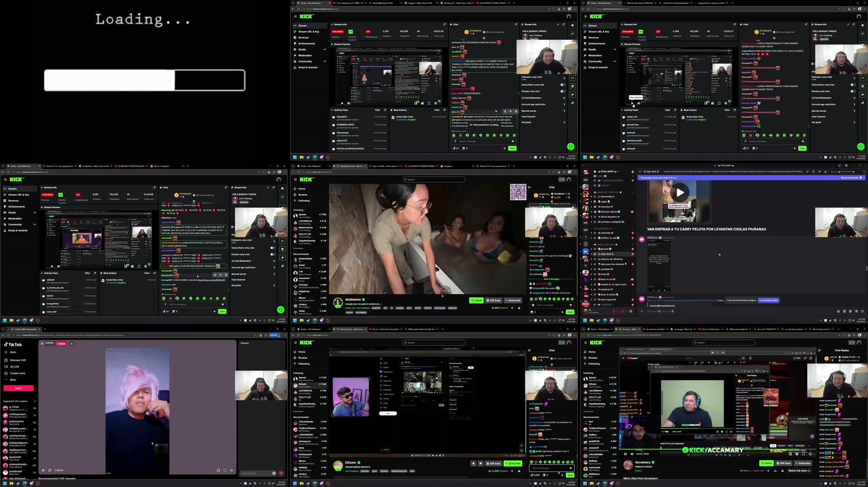This screenshot has height=487, width=868.
Task: Enable Emotes-only chat with its toggle
Action: (x=562, y=91)
